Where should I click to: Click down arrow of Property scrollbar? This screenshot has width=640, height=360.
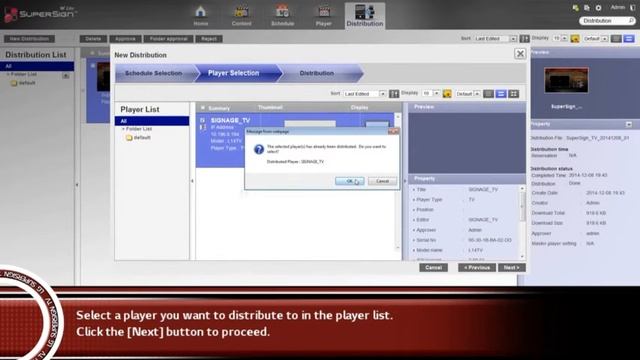click(522, 257)
